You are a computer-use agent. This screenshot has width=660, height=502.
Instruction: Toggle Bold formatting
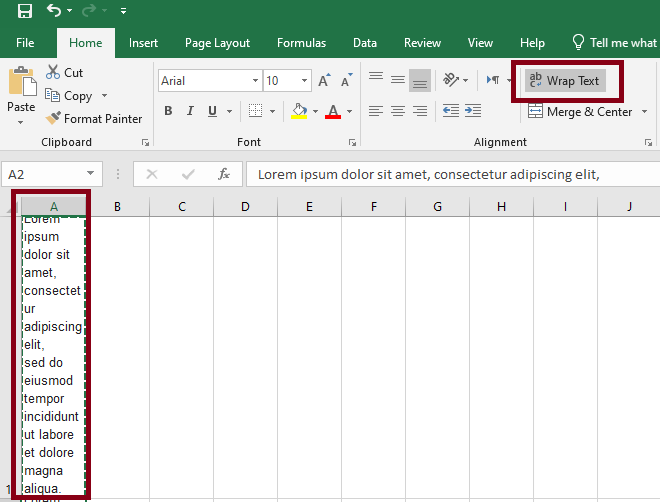click(168, 111)
